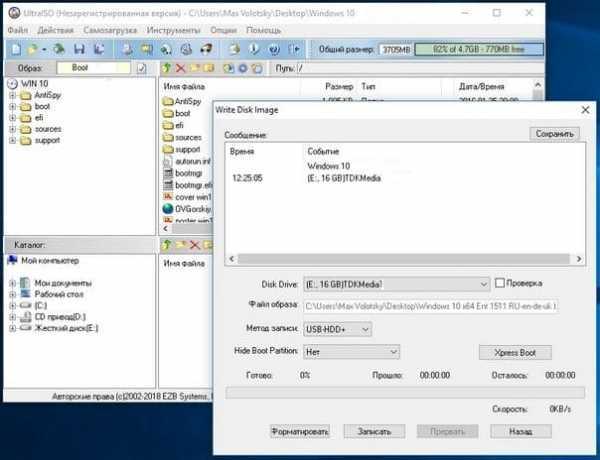Select the Жесткий диск(E:) tree item
This screenshot has width=600, height=460.
pyautogui.click(x=67, y=328)
